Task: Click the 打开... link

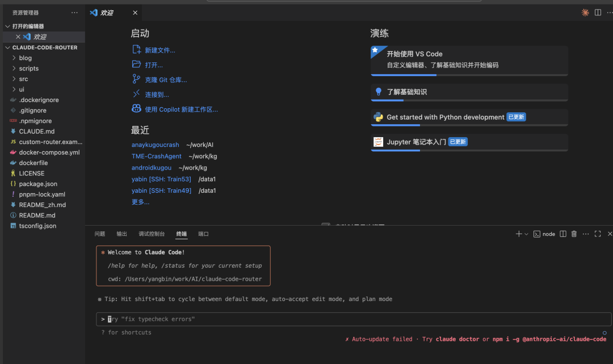Action: tap(154, 65)
